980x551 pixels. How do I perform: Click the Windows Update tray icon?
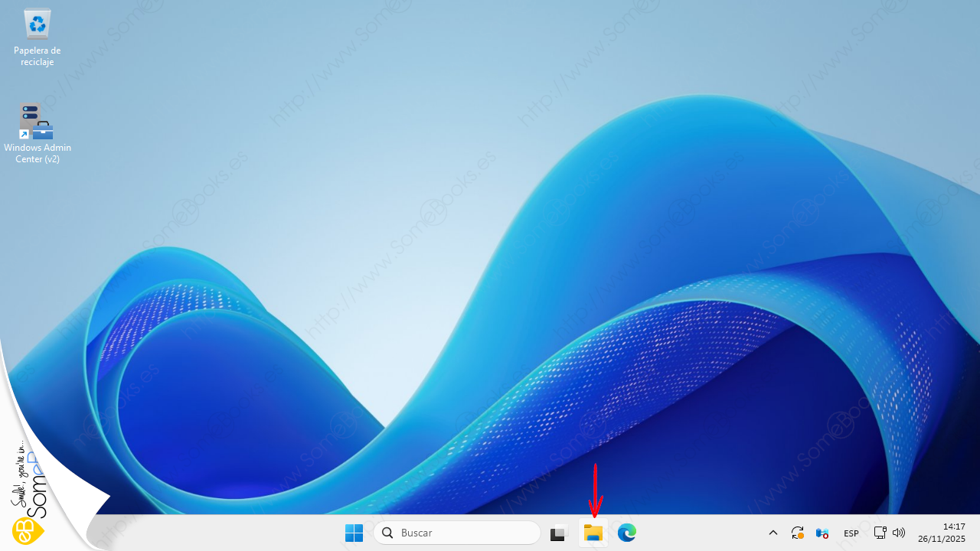point(797,533)
